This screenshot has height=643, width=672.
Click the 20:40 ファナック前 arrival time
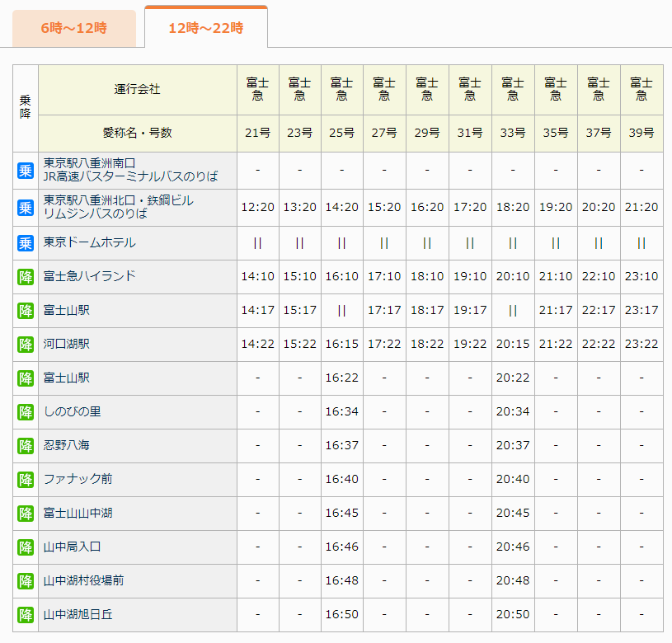tap(513, 479)
